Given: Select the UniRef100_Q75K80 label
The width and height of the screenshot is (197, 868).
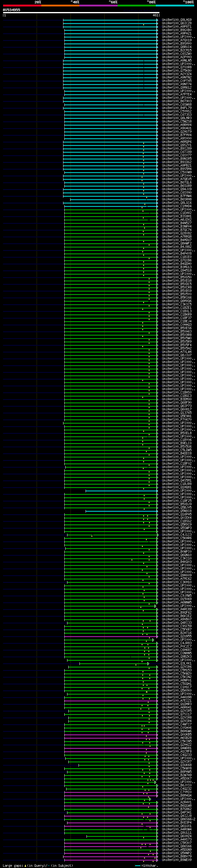Looking at the screenshot, I should 177,71.
